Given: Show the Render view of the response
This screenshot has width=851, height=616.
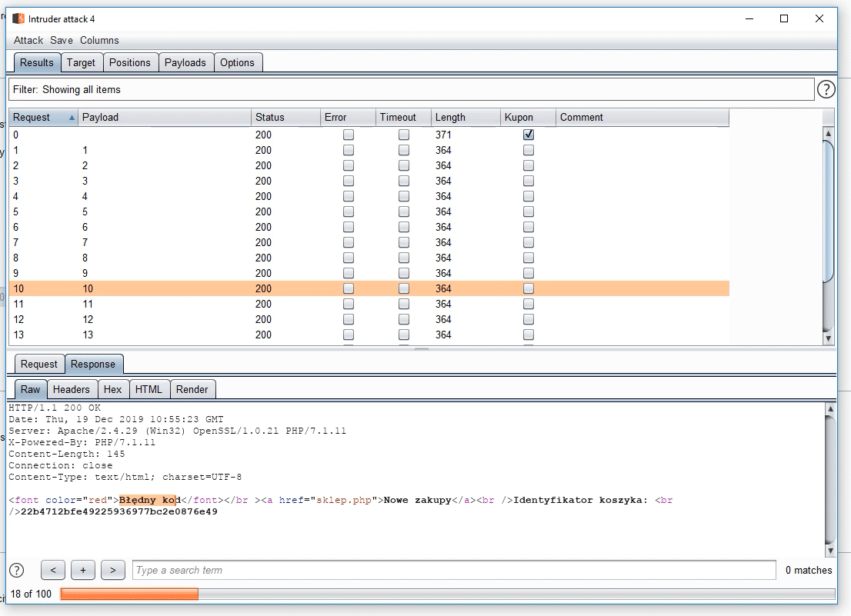Looking at the screenshot, I should point(192,389).
